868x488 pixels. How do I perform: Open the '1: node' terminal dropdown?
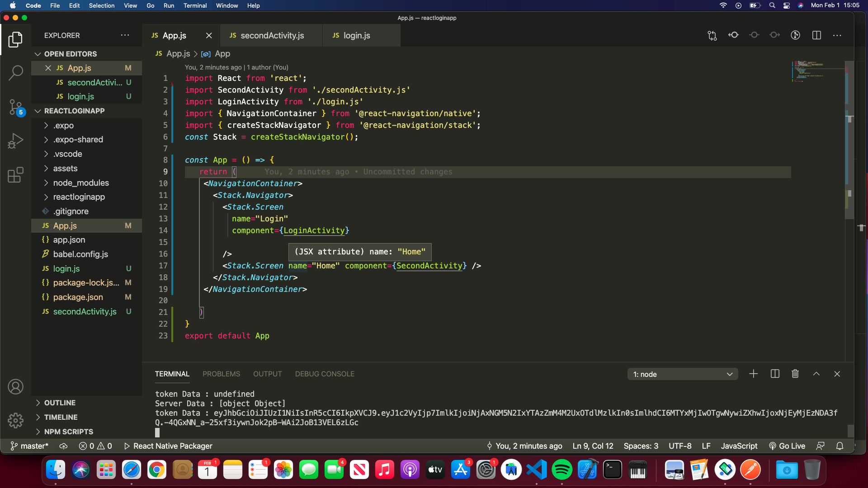coord(682,374)
